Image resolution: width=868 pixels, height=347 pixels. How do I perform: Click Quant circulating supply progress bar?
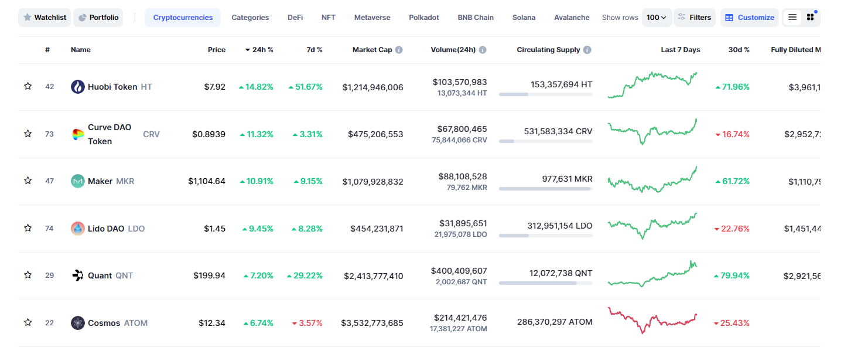tap(545, 283)
